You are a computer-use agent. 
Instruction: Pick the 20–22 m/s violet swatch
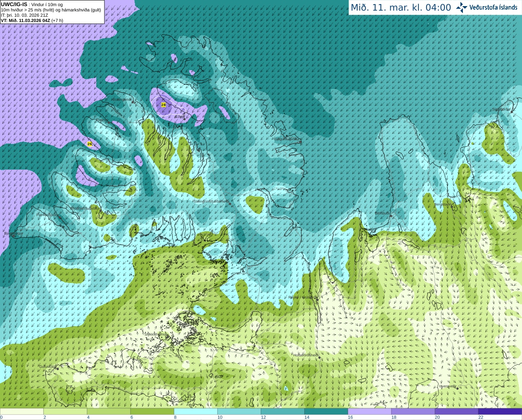457,411
